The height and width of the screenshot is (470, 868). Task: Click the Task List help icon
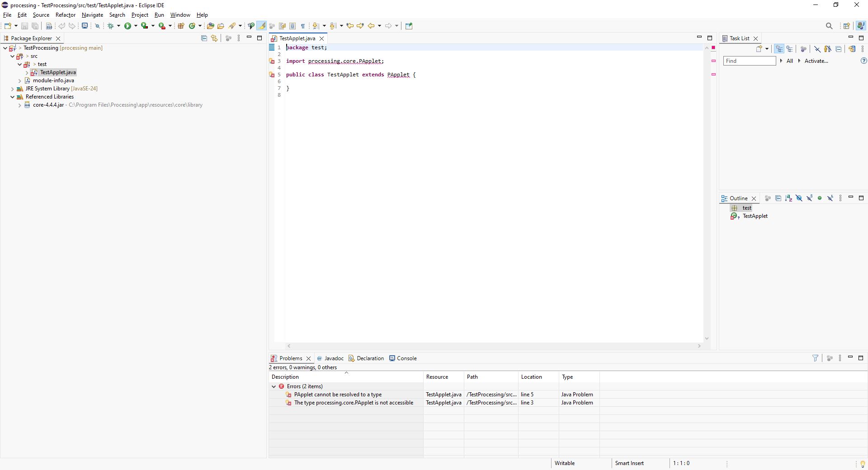click(x=863, y=61)
